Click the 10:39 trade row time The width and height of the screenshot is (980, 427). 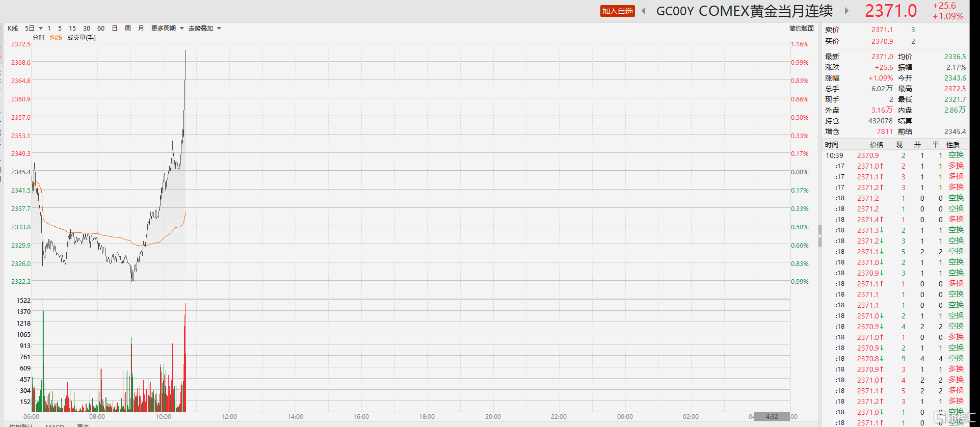pos(834,155)
